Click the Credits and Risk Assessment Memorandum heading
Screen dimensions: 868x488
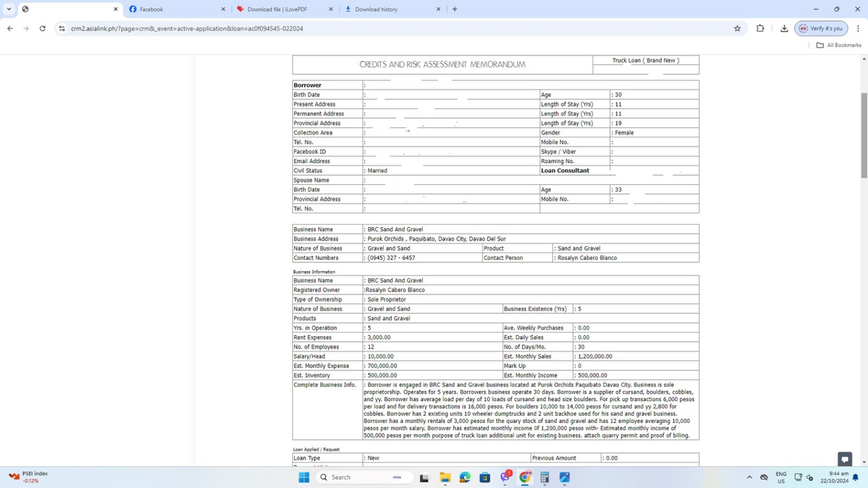click(442, 65)
